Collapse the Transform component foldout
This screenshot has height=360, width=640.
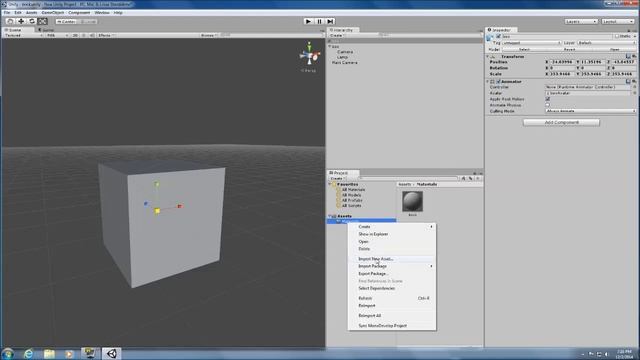pyautogui.click(x=488, y=56)
